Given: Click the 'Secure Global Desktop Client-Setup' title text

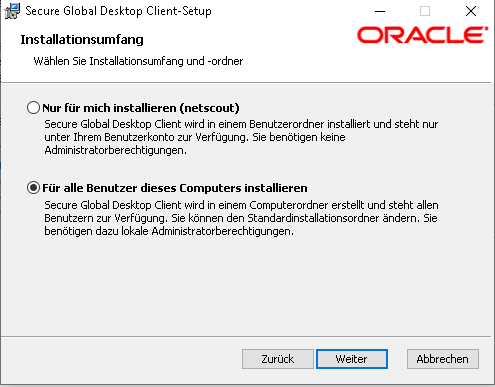Looking at the screenshot, I should click(x=118, y=11).
